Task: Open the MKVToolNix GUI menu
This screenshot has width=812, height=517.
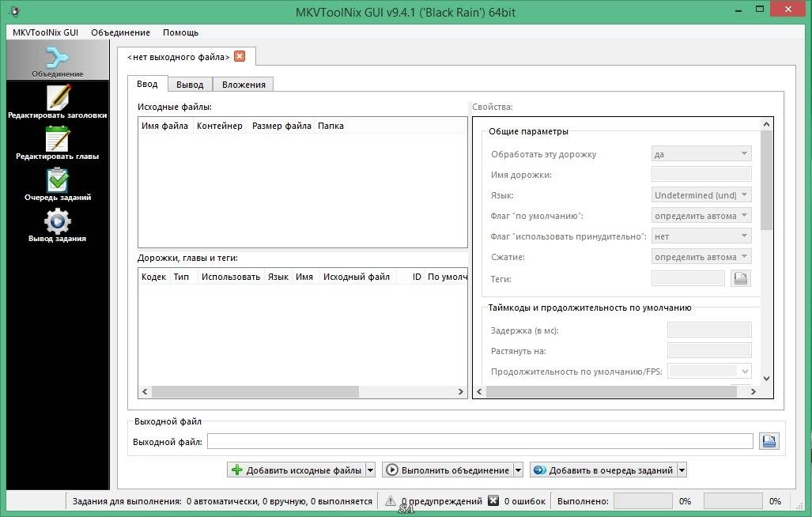Action: (x=45, y=32)
